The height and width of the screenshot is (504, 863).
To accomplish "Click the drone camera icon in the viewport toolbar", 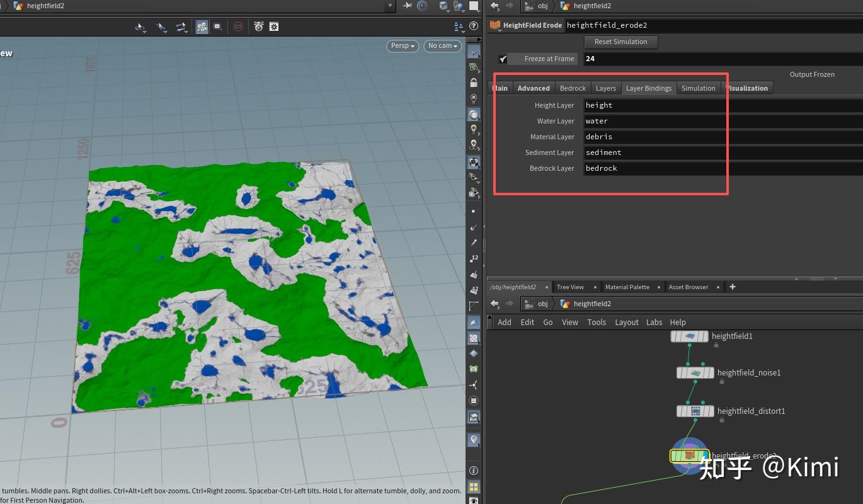I will 259,26.
